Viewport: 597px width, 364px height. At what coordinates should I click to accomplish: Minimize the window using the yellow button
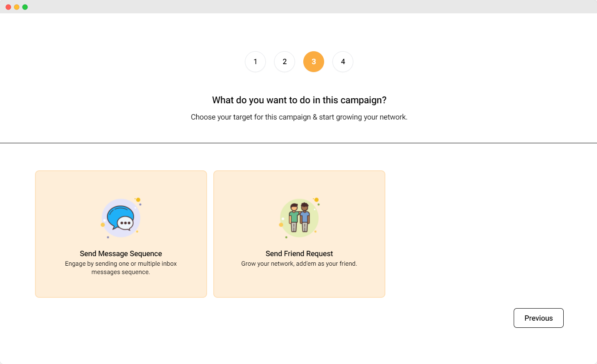(17, 7)
